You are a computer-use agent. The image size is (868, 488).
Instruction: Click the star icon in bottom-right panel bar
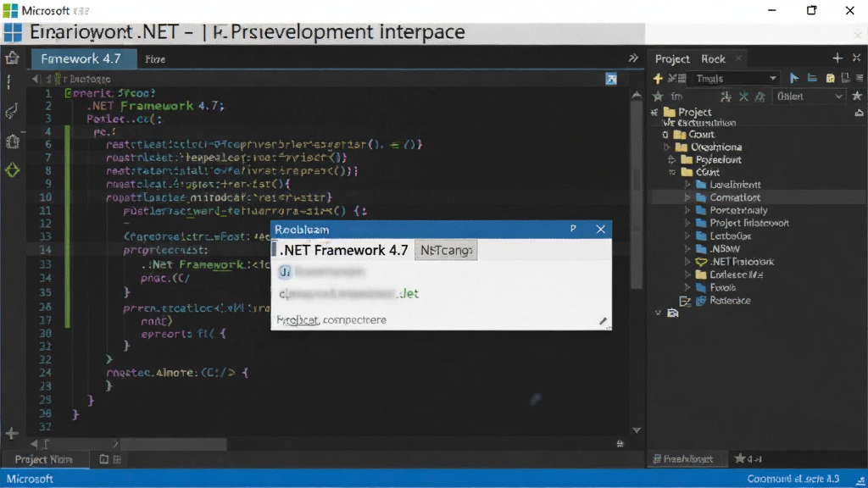[739, 458]
